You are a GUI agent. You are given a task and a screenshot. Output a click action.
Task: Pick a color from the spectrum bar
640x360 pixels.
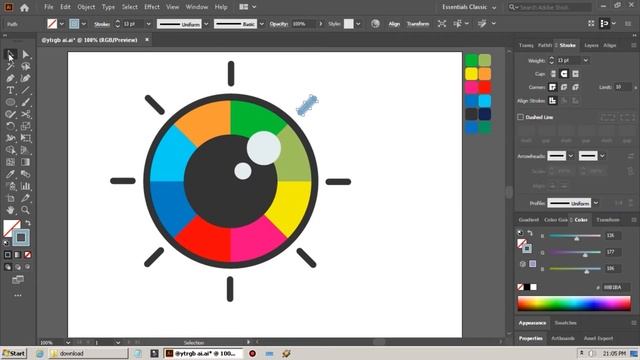tap(574, 303)
